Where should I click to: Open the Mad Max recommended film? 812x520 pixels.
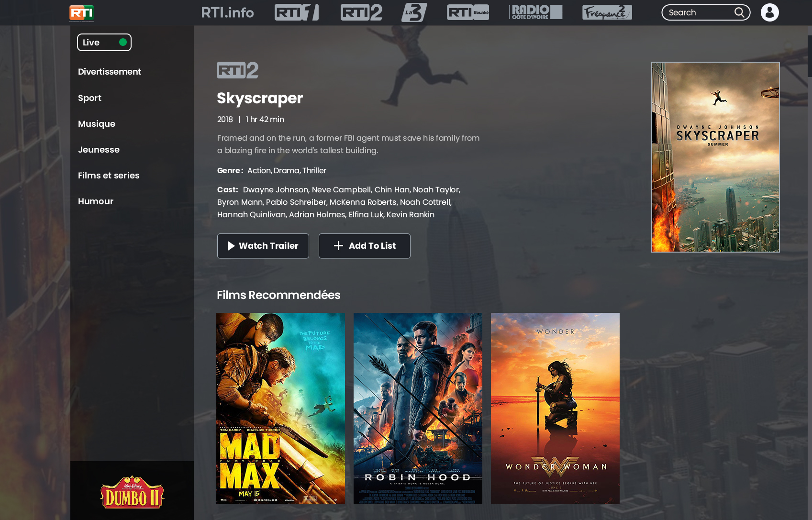click(280, 408)
